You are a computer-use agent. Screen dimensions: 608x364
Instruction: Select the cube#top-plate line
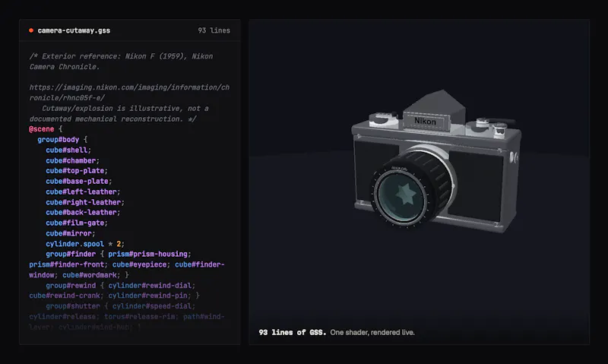tap(77, 171)
